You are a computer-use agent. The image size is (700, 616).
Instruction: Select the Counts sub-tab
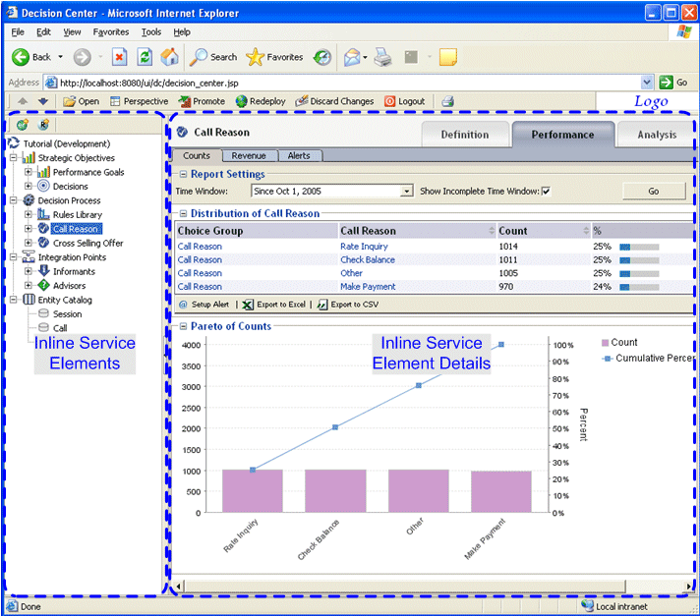point(197,155)
